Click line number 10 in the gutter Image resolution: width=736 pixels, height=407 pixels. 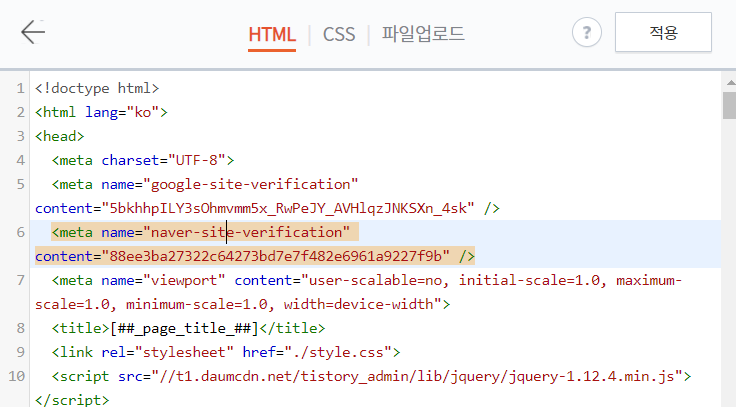click(16, 376)
